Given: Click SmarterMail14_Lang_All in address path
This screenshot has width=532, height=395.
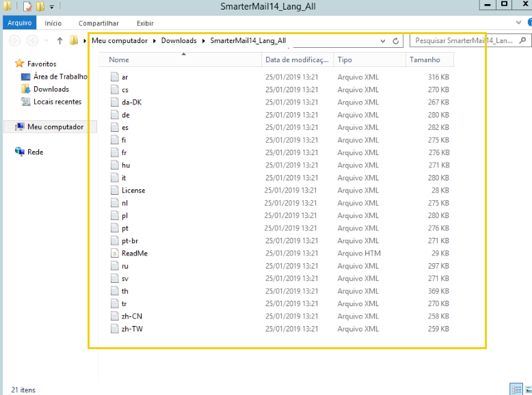Looking at the screenshot, I should coord(248,41).
